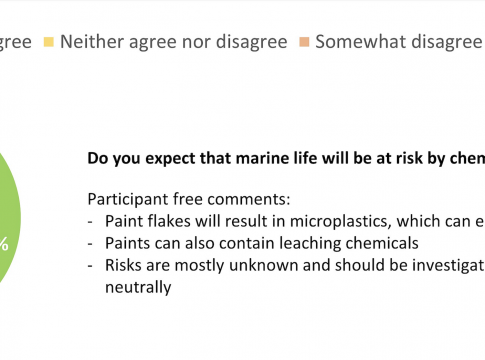The width and height of the screenshot is (485, 360).
Task: Click the dash bullet before 'Risks are mostly'
Action: click(90, 266)
